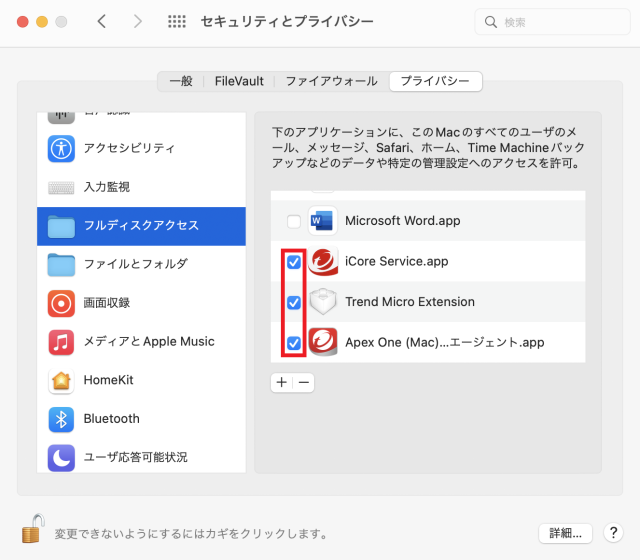
Task: Click the HomeKit house icon
Action: click(x=61, y=381)
